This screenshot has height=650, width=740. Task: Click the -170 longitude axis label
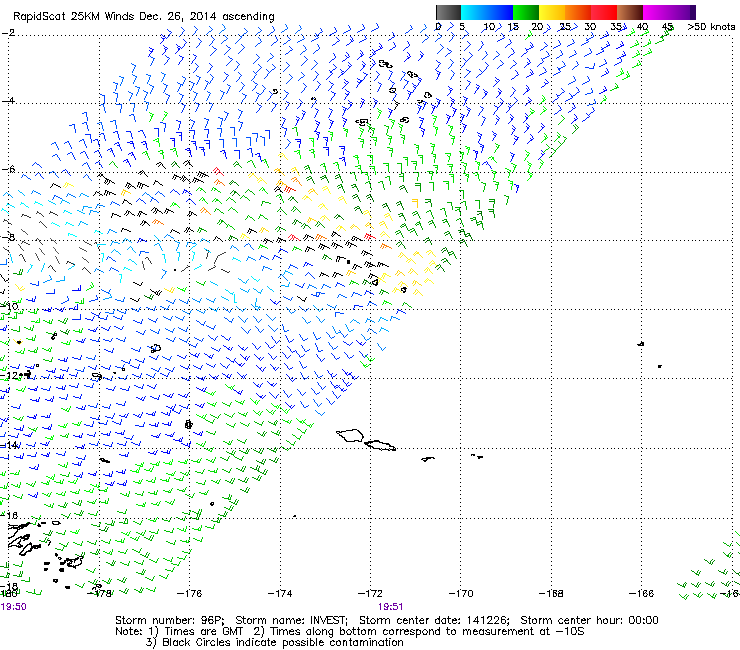461,593
